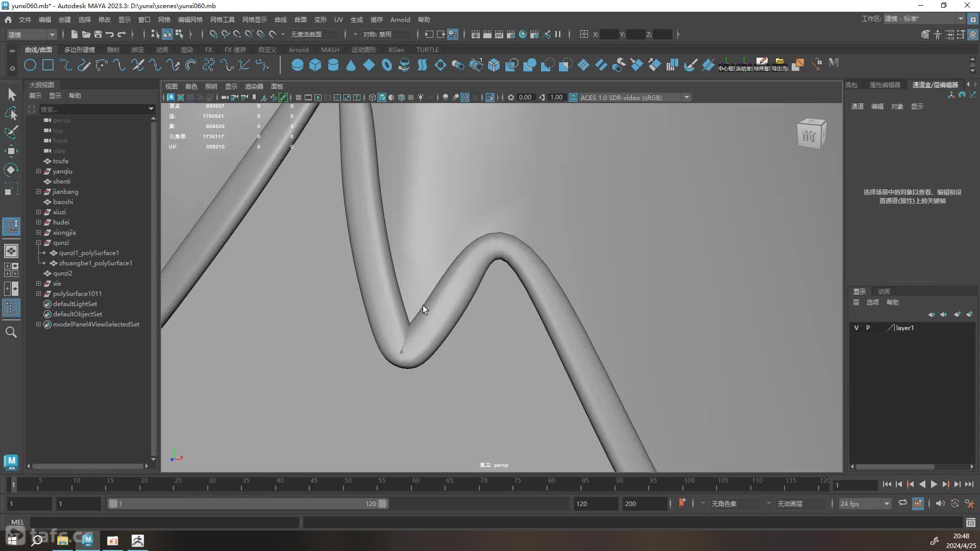The image size is (980, 551).
Task: Switch to the 属性编辑器 tab
Action: pyautogui.click(x=885, y=85)
